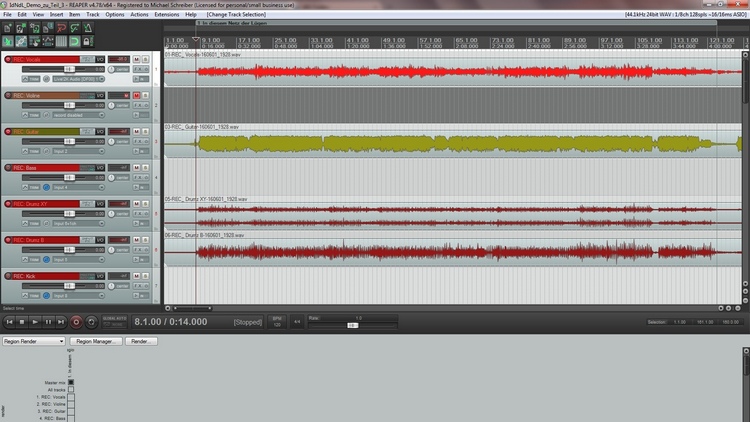Image resolution: width=750 pixels, height=422 pixels.
Task: Check the Master mix render box
Action: point(71,382)
